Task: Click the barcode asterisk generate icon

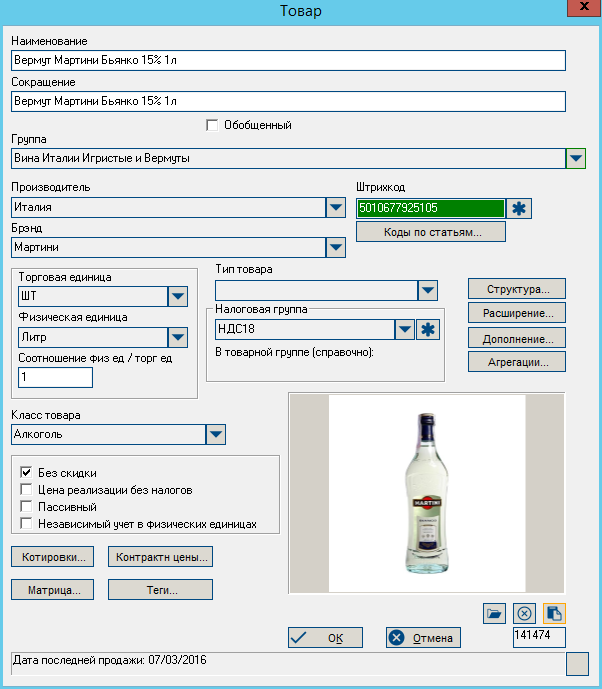Action: tap(519, 208)
